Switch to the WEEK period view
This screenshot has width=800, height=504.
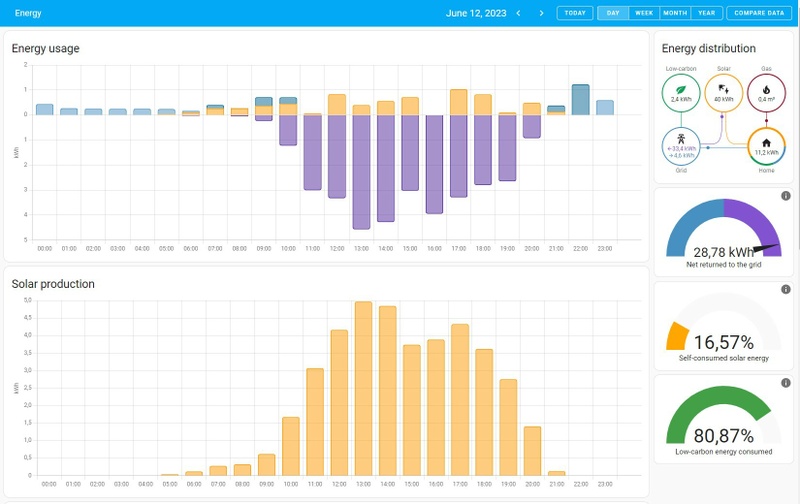coord(644,13)
